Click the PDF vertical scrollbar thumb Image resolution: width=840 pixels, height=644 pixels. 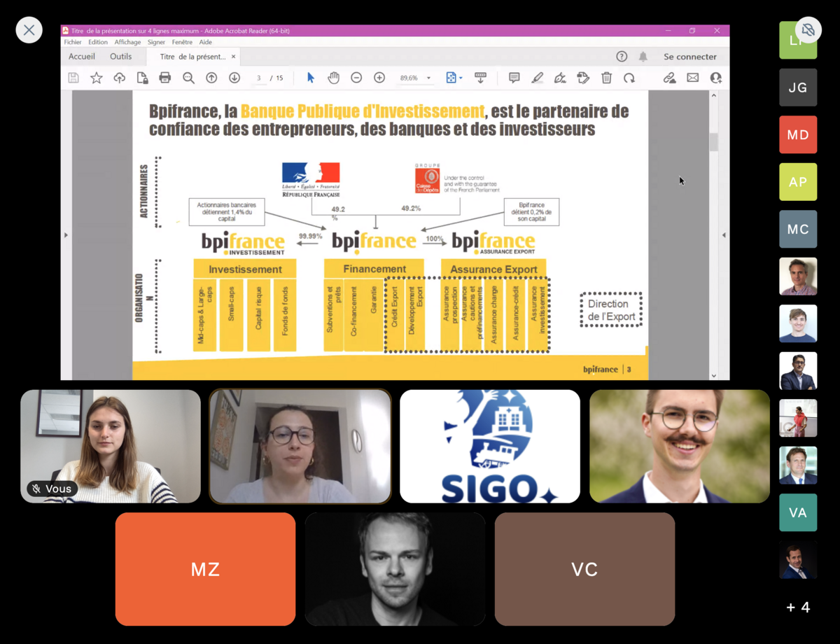[x=713, y=142]
